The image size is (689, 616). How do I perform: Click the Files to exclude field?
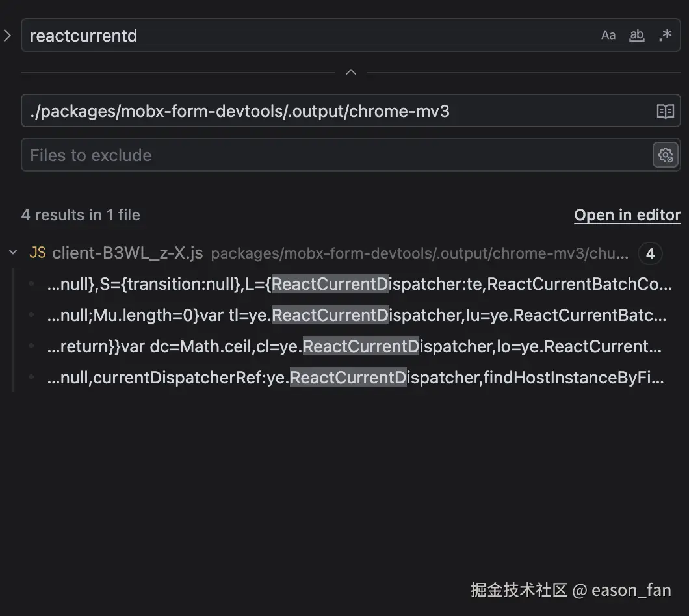(331, 155)
